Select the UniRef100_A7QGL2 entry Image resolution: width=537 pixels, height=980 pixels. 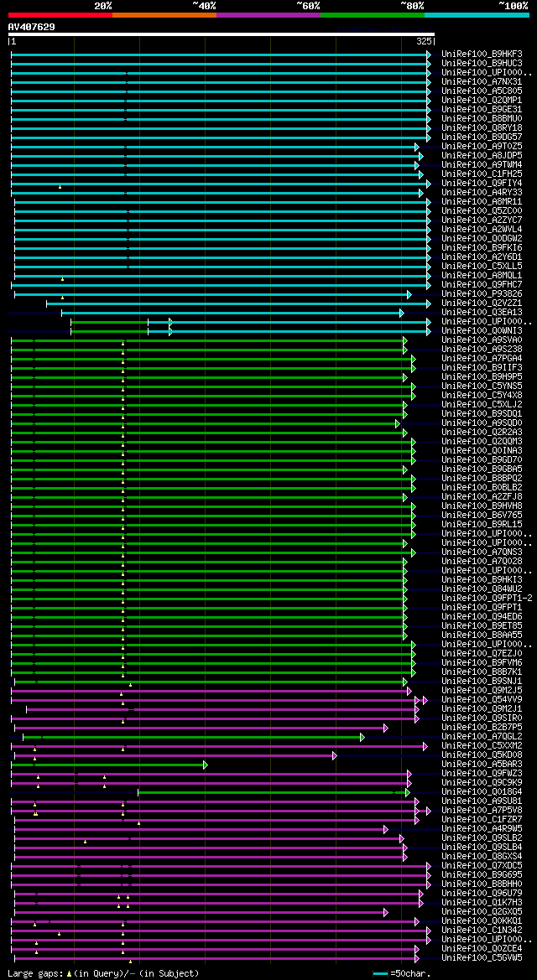click(x=482, y=736)
